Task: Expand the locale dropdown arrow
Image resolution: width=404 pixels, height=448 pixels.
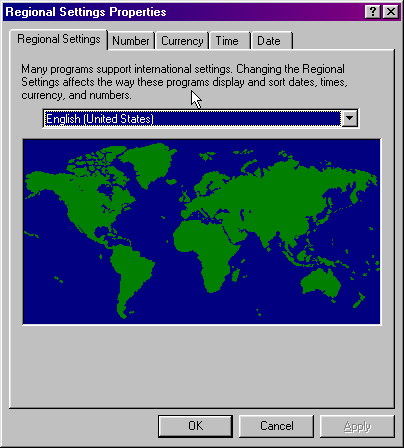Action: tap(350, 118)
